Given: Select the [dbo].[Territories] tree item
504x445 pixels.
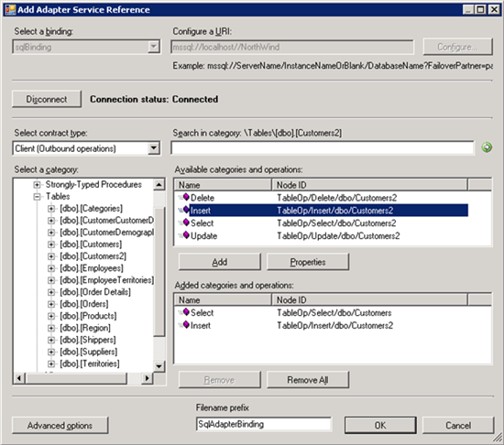Looking at the screenshot, I should click(90, 364).
